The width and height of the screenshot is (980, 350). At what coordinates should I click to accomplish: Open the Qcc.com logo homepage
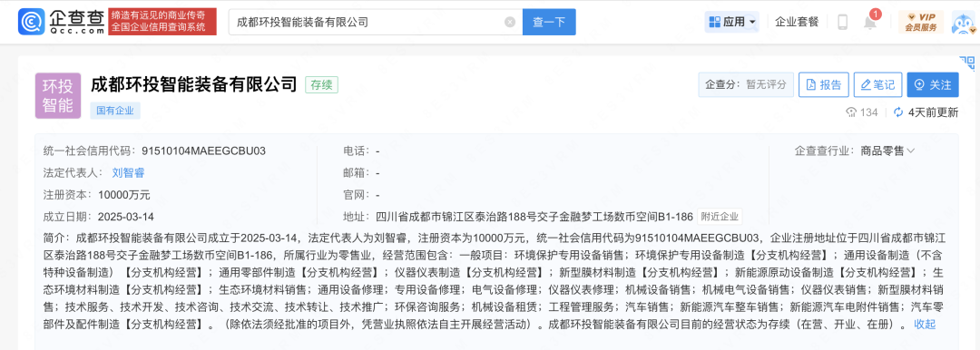62,22
